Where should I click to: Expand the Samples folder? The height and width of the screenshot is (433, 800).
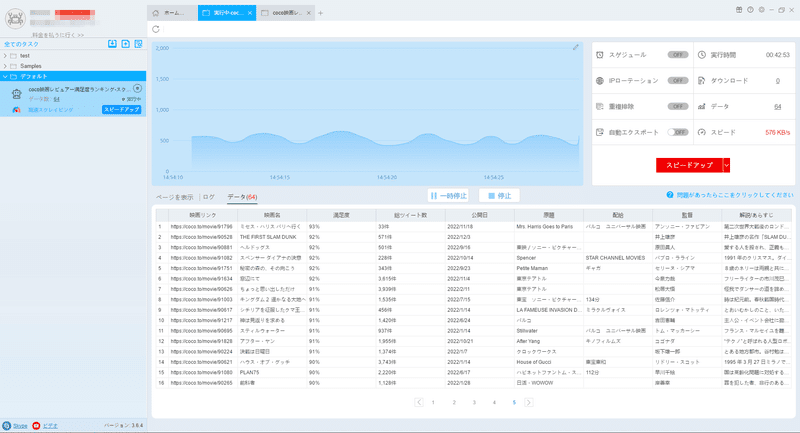coord(5,66)
